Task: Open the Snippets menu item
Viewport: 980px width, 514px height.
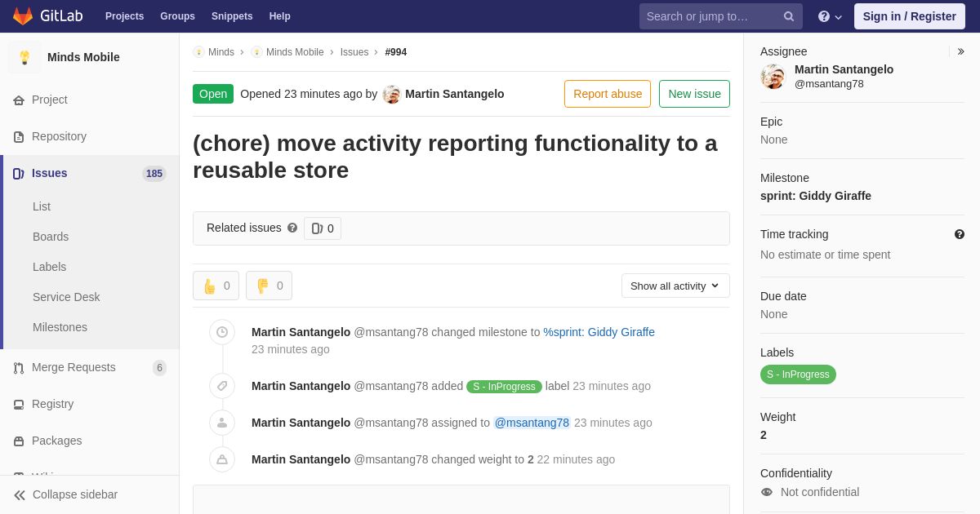Action: (x=232, y=16)
